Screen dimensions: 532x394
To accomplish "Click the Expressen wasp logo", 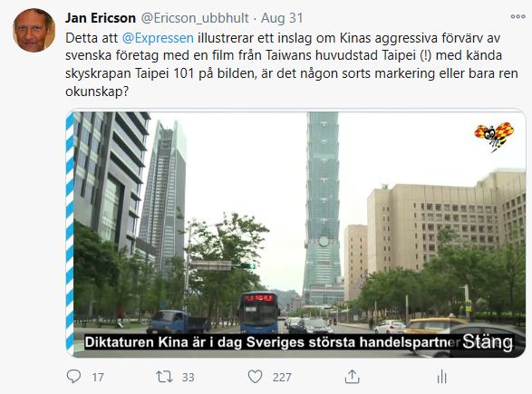I will pos(494,136).
